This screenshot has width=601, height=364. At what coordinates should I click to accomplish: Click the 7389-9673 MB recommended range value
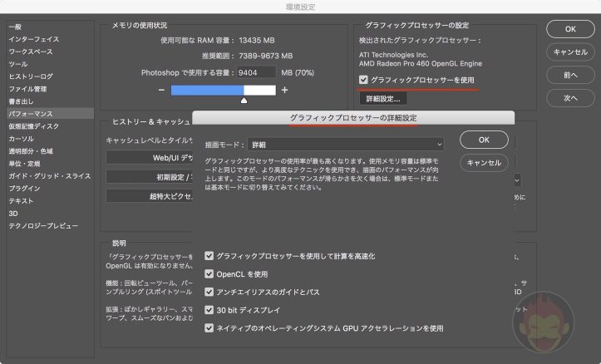click(266, 56)
